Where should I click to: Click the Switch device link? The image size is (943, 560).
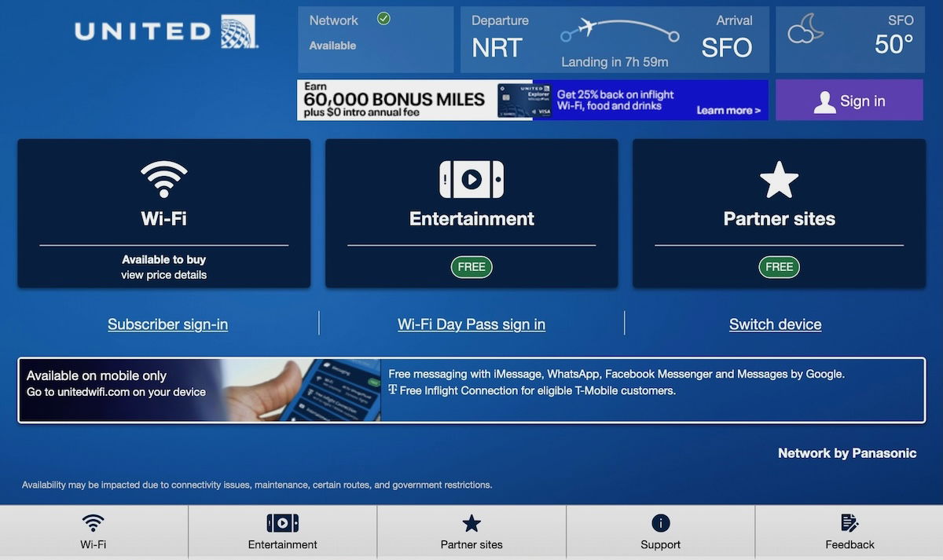coord(776,324)
